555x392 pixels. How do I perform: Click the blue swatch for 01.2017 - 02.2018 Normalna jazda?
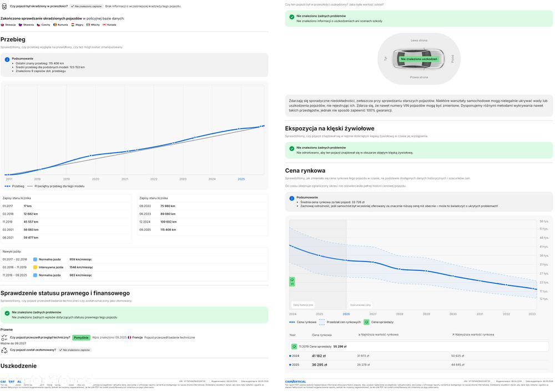35,259
